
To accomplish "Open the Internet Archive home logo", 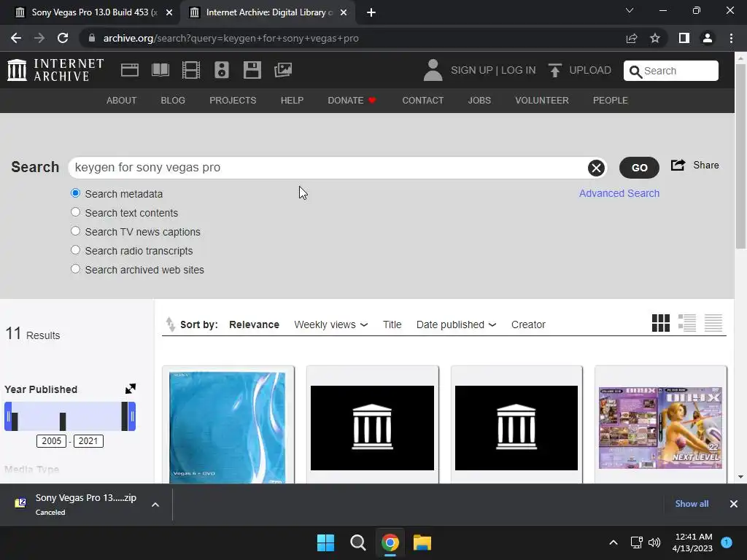I will coord(55,70).
